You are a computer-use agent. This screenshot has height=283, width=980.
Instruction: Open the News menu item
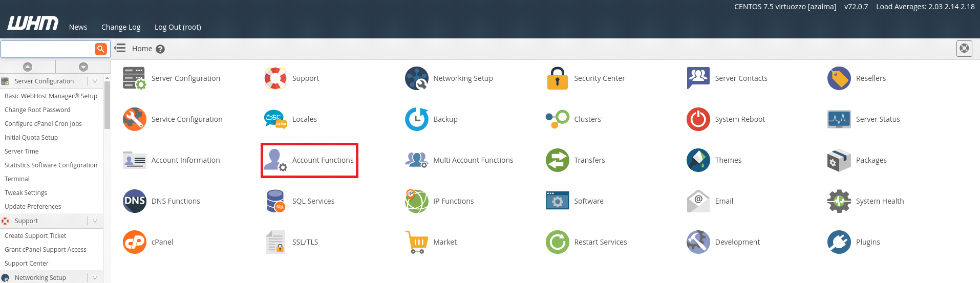click(78, 27)
